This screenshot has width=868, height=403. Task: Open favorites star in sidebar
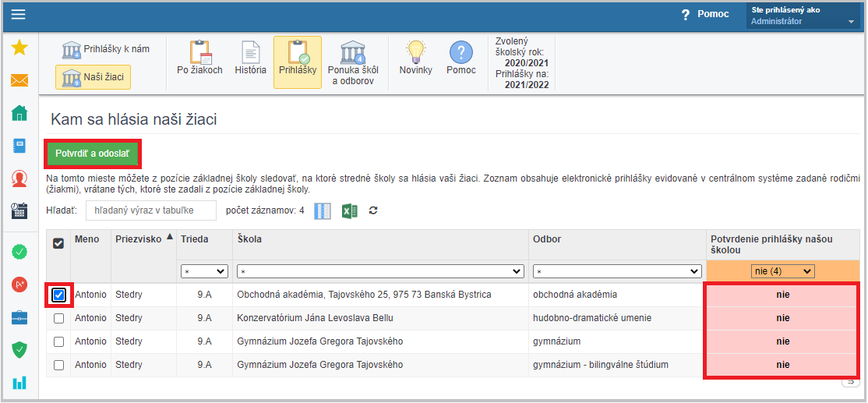tap(19, 48)
